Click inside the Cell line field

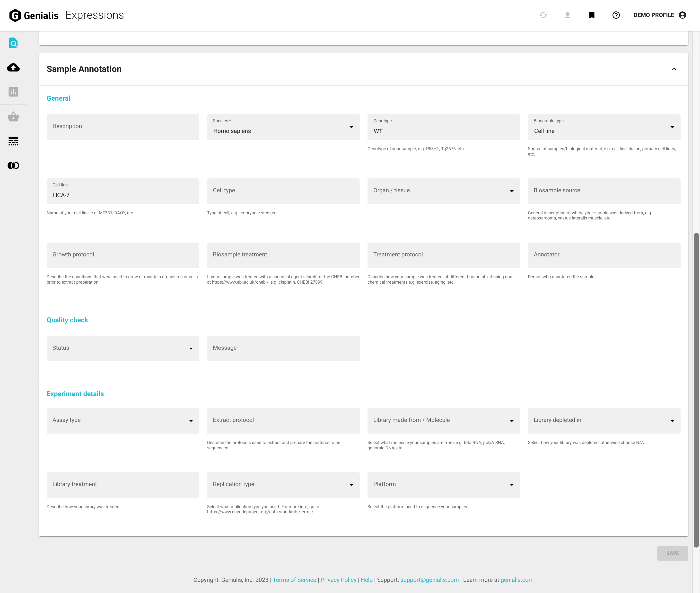(x=123, y=195)
